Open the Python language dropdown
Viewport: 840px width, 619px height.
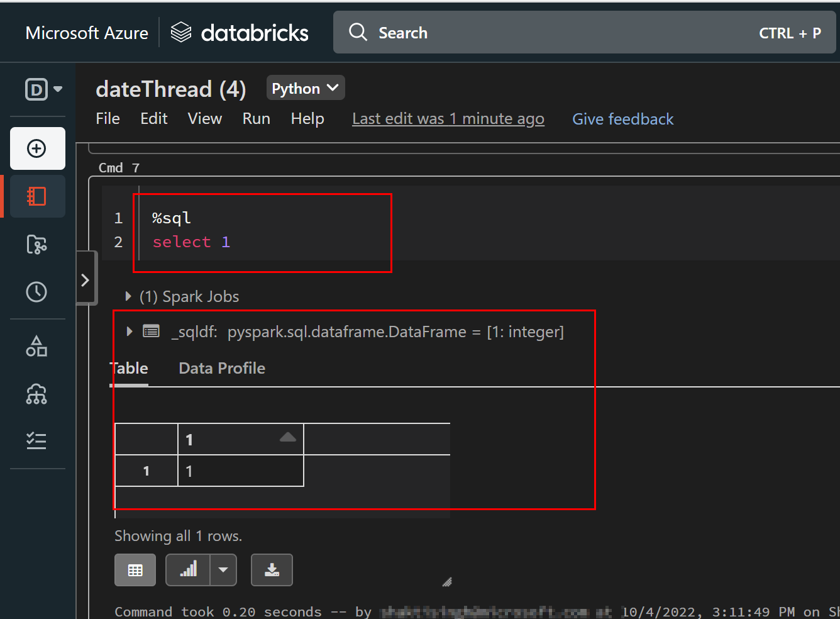pos(306,88)
